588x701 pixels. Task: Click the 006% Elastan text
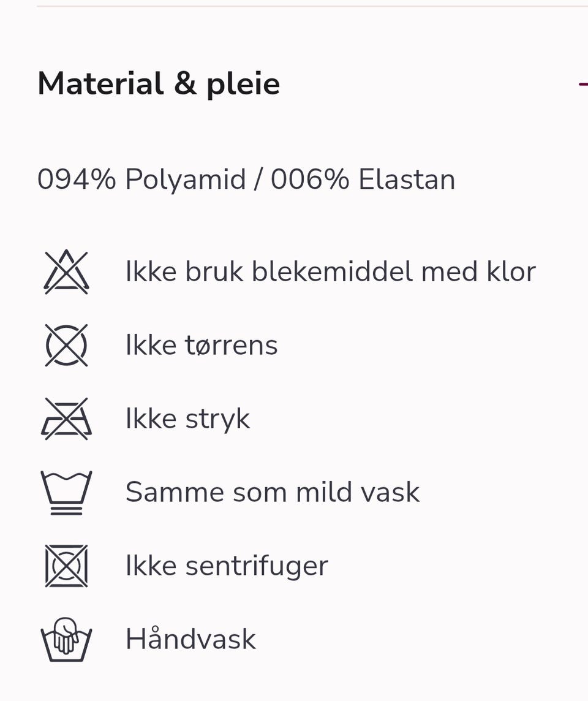[x=363, y=180]
